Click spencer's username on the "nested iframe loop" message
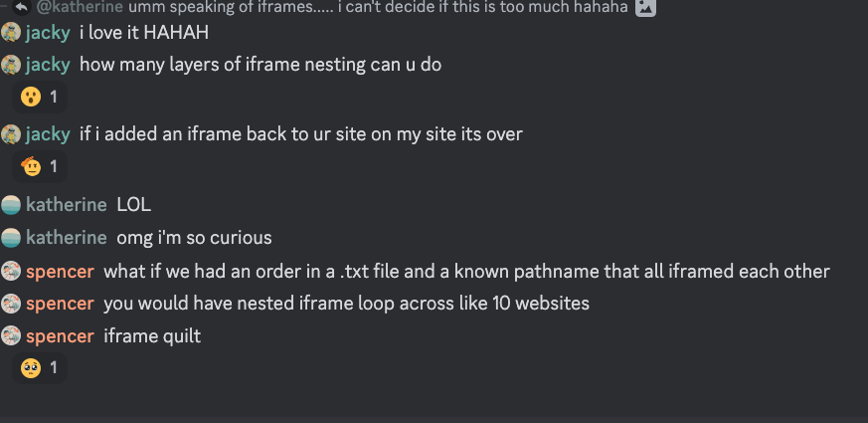868x423 pixels. pos(60,304)
